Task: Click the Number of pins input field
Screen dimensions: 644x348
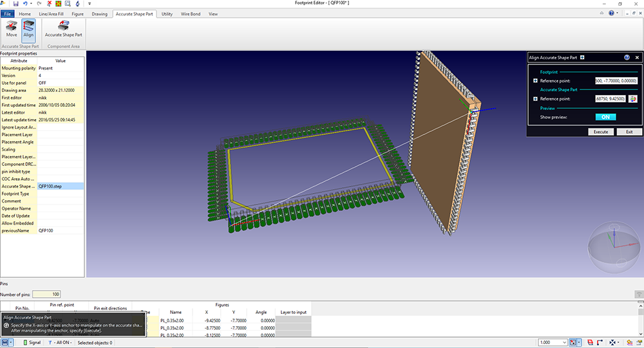Action: tap(46, 294)
